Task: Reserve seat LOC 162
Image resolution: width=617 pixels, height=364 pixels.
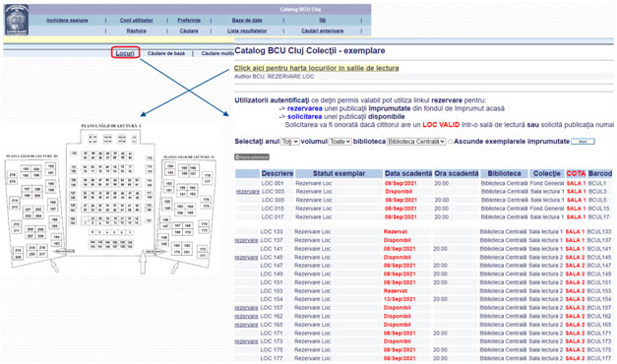Action: tap(246, 317)
